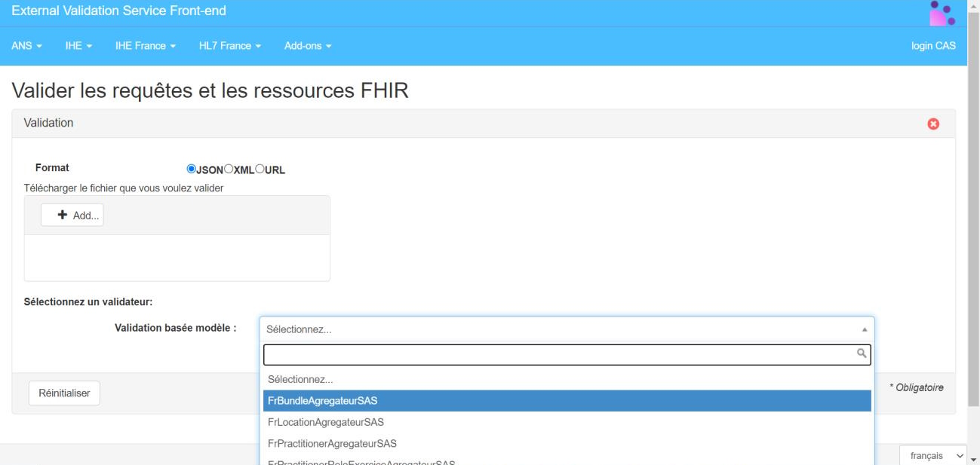This screenshot has height=465, width=980.
Task: Open the ANS dropdown menu
Action: click(x=26, y=46)
